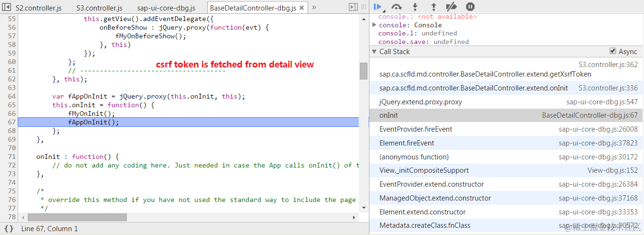
Task: Select EventProvider.extend.constructor frame
Action: click(506, 184)
